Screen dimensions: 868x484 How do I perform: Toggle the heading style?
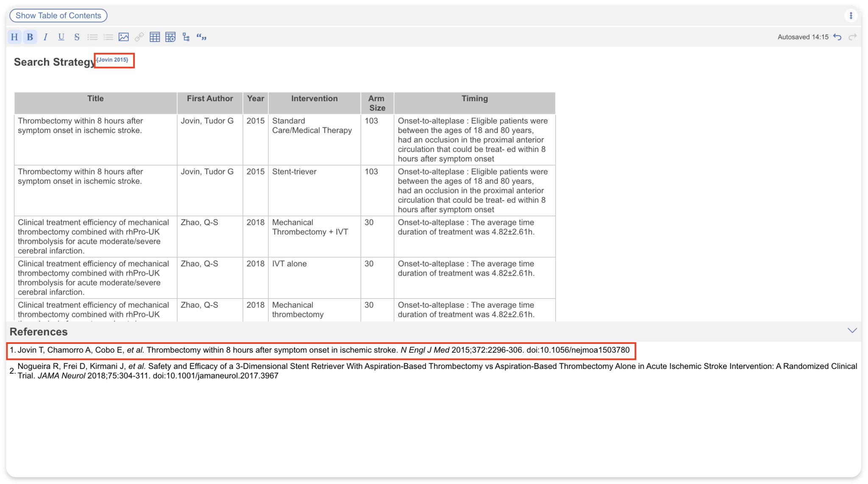(x=14, y=37)
